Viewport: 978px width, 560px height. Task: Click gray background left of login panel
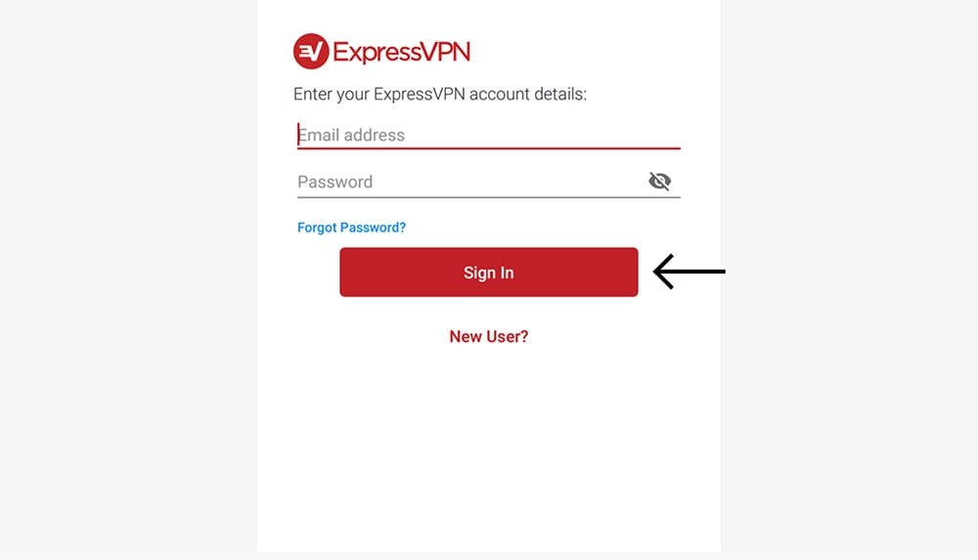click(128, 280)
